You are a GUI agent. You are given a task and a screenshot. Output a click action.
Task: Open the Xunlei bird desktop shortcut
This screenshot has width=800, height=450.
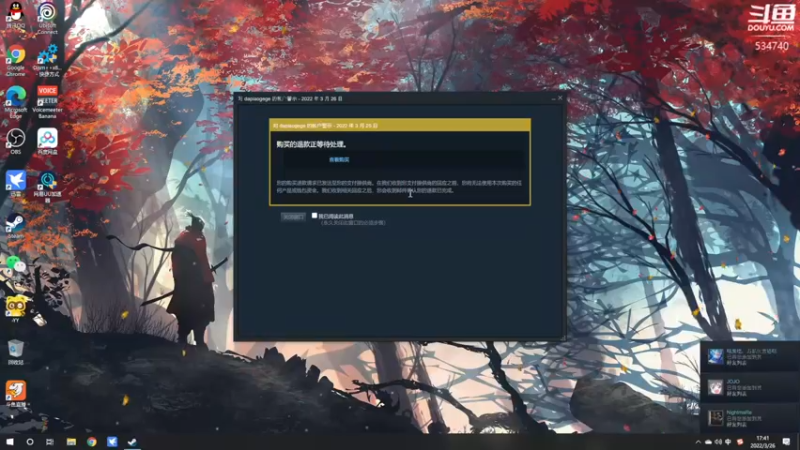15,184
